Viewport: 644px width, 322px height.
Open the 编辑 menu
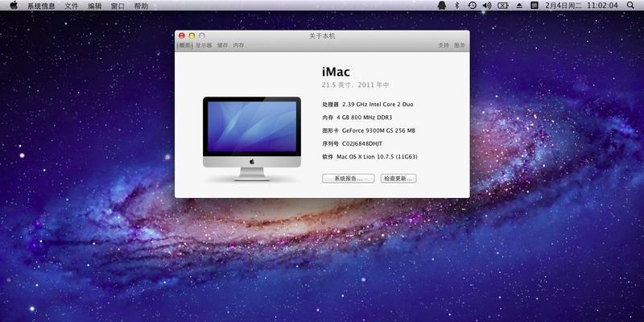point(95,6)
